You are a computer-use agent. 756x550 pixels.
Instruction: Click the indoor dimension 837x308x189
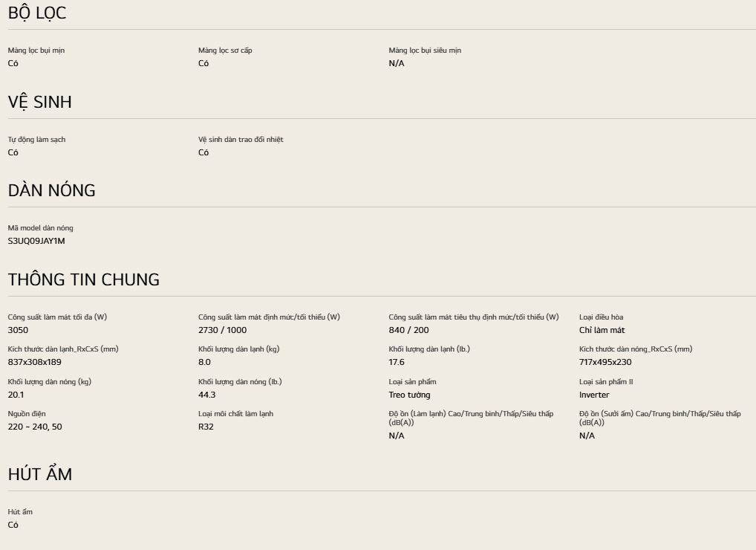[x=35, y=362]
